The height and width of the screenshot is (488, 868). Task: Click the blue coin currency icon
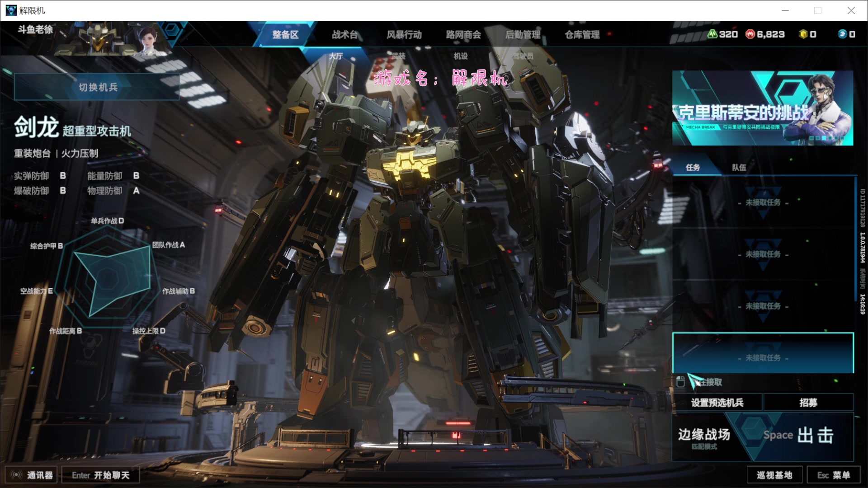[842, 34]
